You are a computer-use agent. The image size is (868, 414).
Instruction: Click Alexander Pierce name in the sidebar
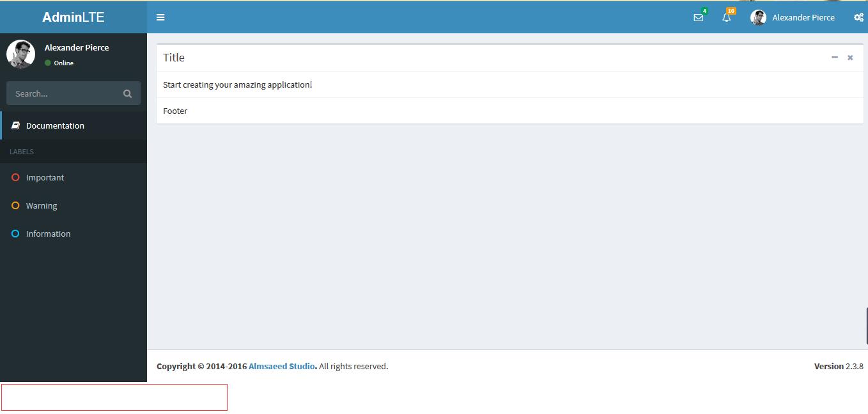coord(77,47)
